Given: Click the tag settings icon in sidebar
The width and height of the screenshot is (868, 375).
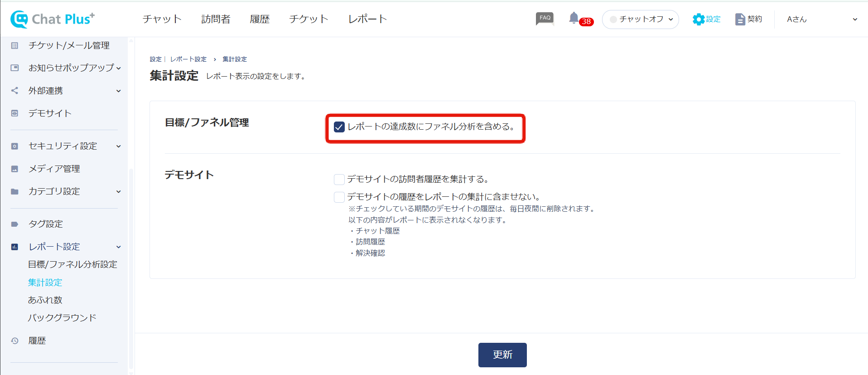Looking at the screenshot, I should [14, 224].
